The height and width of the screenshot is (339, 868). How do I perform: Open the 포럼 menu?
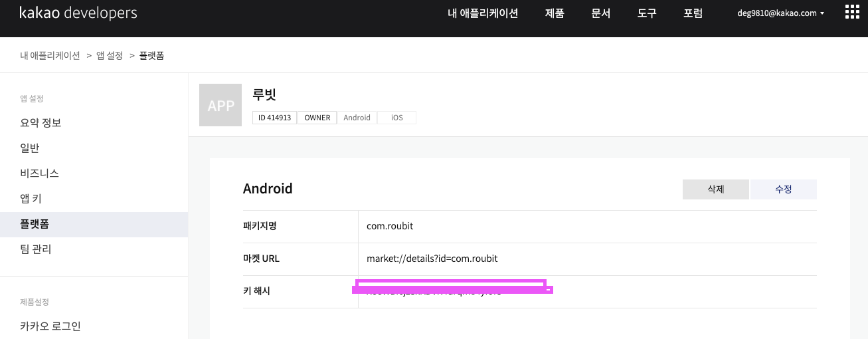coord(693,13)
